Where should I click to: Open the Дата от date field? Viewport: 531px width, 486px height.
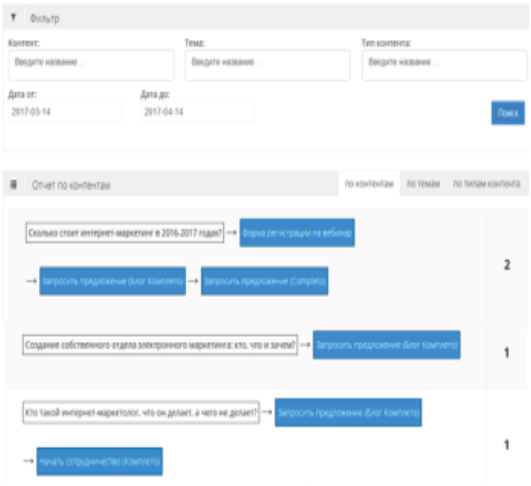point(65,111)
